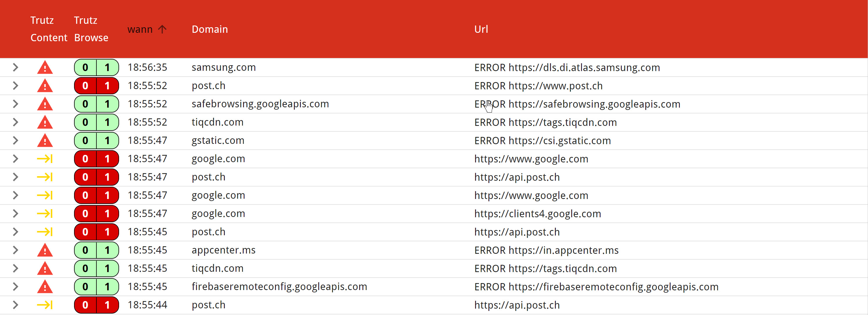
Task: Click the warning icon beside safebrowsing.googleapis.com
Action: (45, 104)
